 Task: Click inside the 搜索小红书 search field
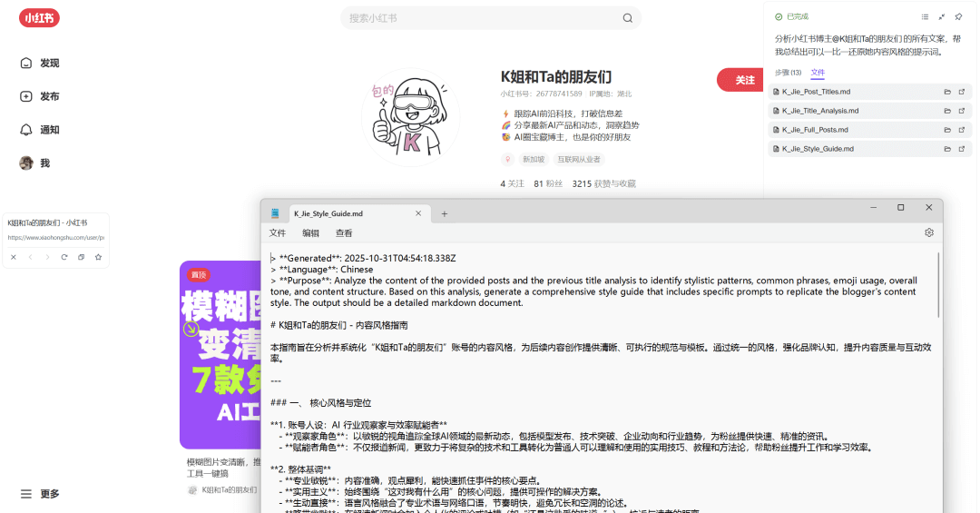point(481,18)
